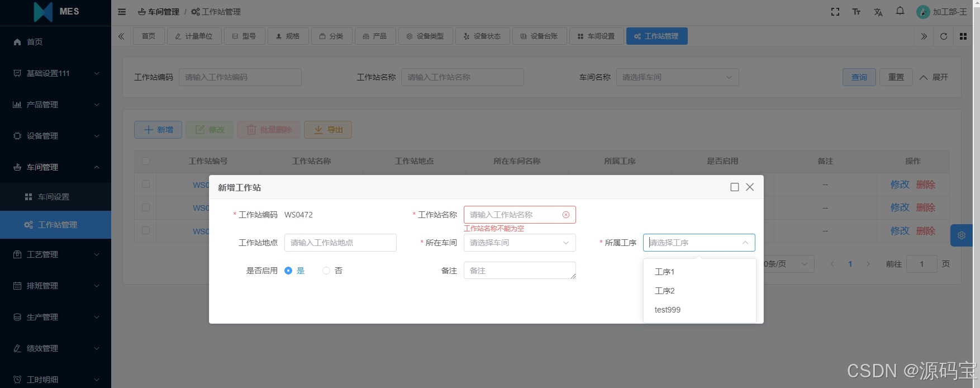Image resolution: width=980 pixels, height=388 pixels.
Task: Select 工作站管理 in the sidebar
Action: coord(55,225)
